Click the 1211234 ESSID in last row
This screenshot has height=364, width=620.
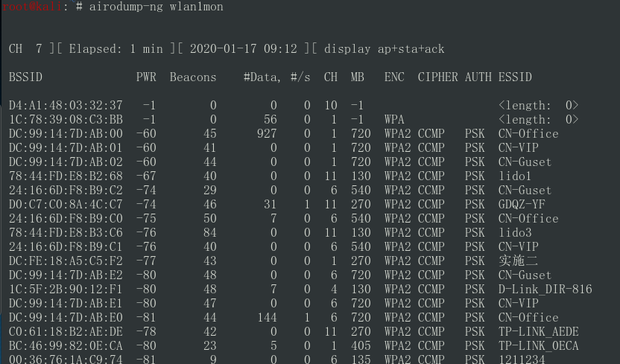(x=522, y=360)
